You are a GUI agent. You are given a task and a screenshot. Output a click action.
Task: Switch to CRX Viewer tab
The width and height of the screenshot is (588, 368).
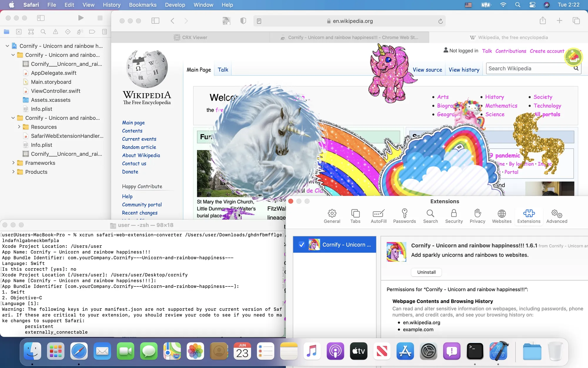pos(191,37)
